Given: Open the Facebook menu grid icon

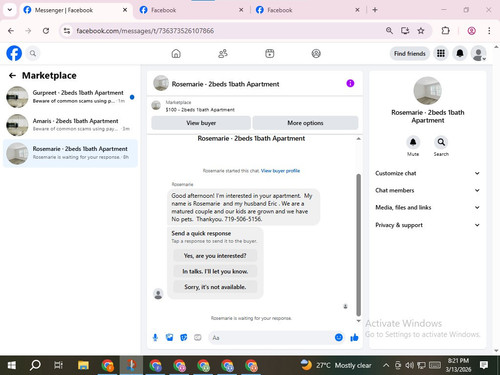Looking at the screenshot, I should (441, 53).
